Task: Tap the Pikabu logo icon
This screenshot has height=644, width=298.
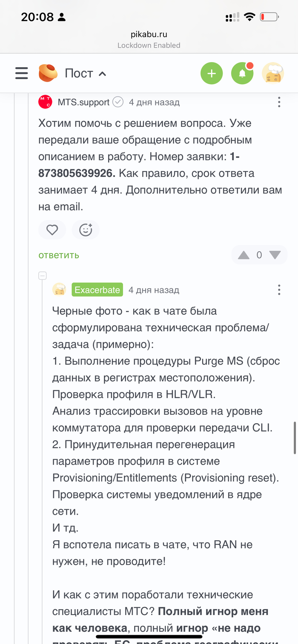Action: click(48, 73)
